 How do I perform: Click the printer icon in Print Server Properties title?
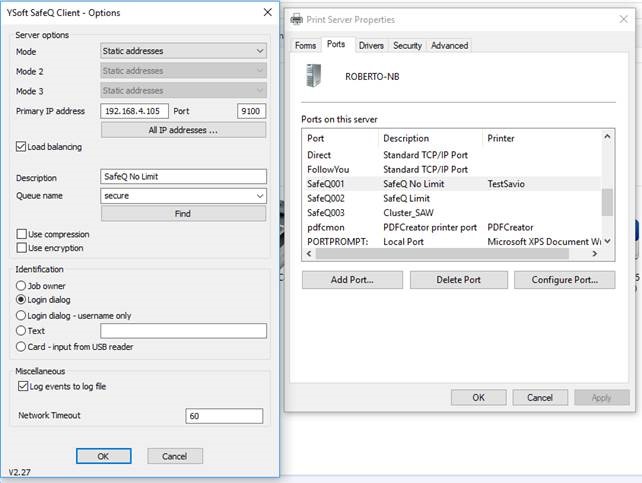296,19
